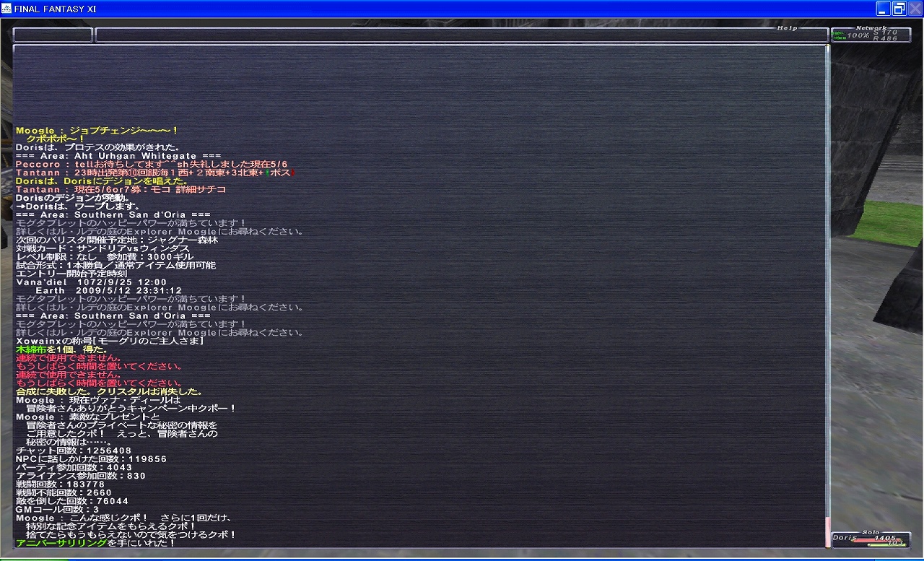
Task: Click the FINAL FANTASY XI title bar icon
Action: tap(7, 9)
